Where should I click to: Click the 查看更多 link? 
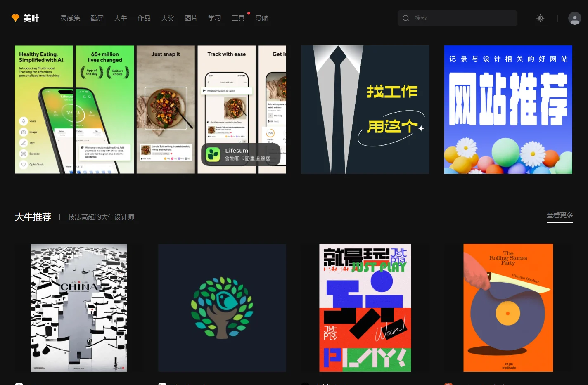pos(560,215)
